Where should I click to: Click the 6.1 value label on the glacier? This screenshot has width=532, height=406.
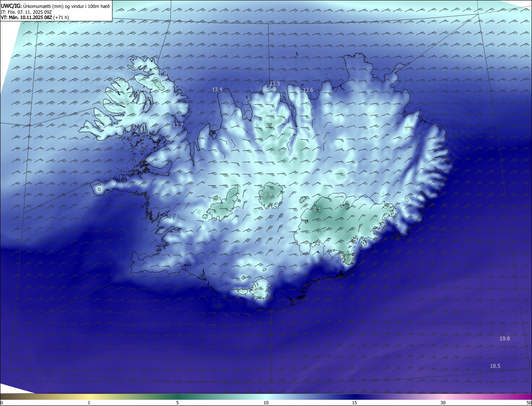click(x=317, y=210)
